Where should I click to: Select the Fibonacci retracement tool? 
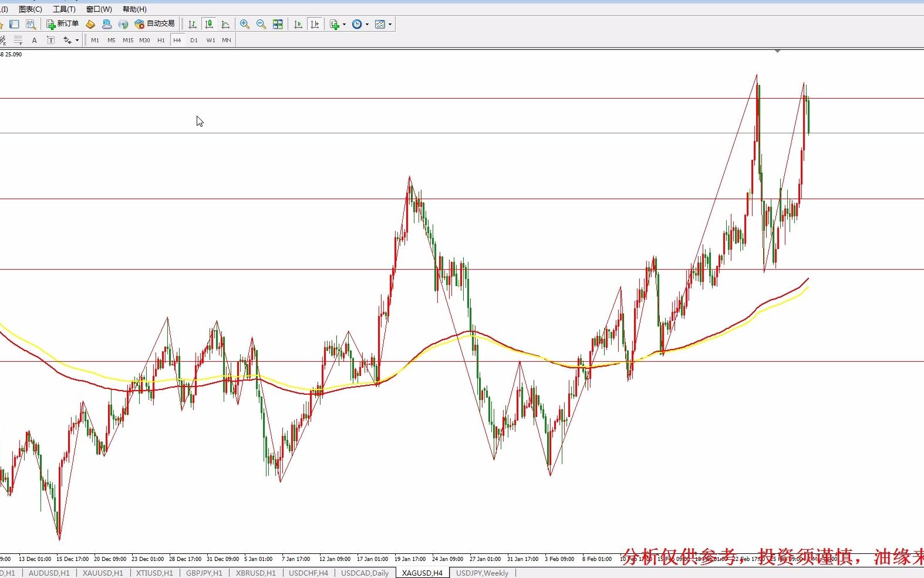pos(18,40)
